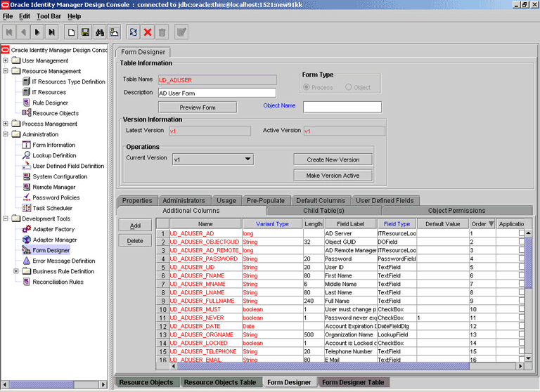Click the Notes toolbar icon
540x392 pixels.
(x=114, y=32)
